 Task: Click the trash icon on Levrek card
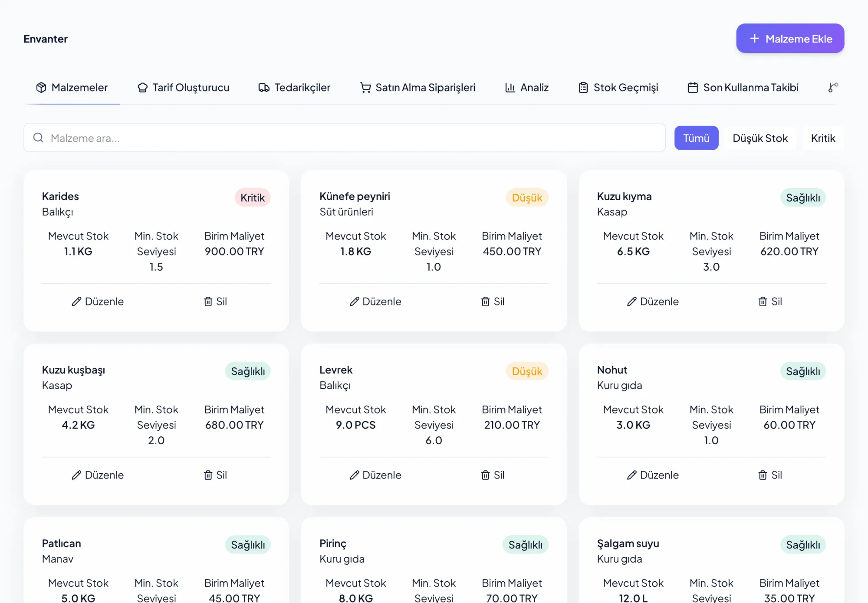(485, 475)
